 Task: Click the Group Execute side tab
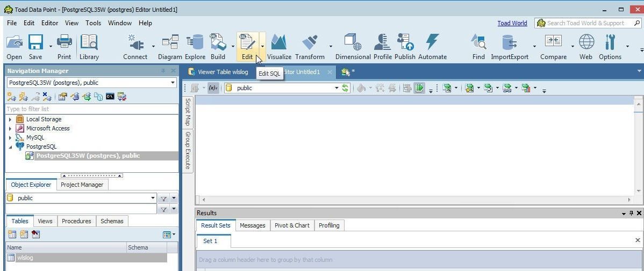pos(188,150)
